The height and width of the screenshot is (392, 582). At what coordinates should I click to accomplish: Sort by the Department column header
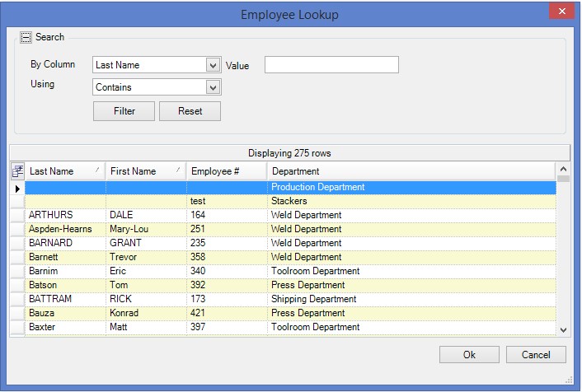coord(411,171)
